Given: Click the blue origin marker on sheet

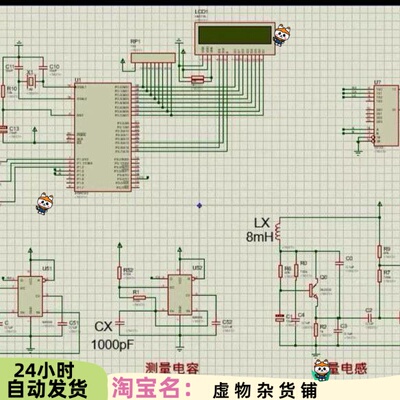Looking at the screenshot, I should click(199, 205).
